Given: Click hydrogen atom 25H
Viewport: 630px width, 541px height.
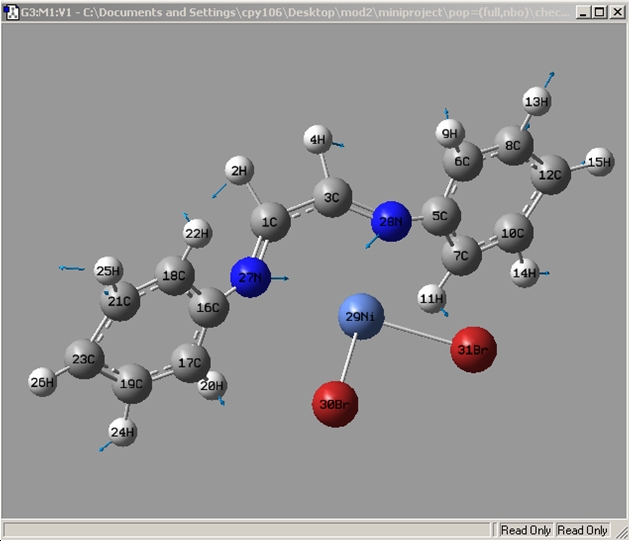Looking at the screenshot, I should [108, 271].
